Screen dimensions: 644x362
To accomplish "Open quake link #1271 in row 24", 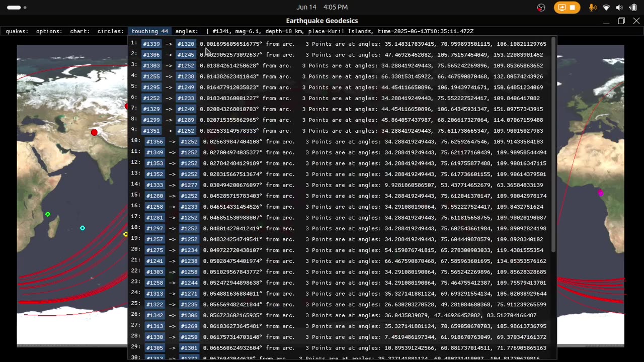I will [x=189, y=294].
